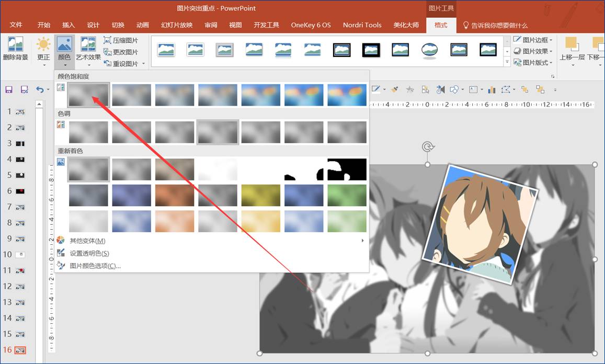The width and height of the screenshot is (605, 364).
Task: Select the first picture style thumbnail
Action: click(166, 50)
